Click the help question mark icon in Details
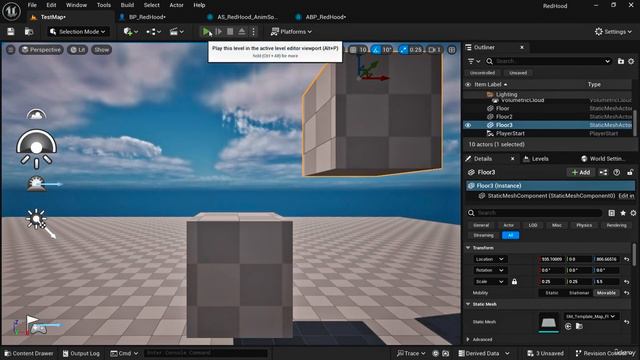The width and height of the screenshot is (640, 360). (x=617, y=172)
